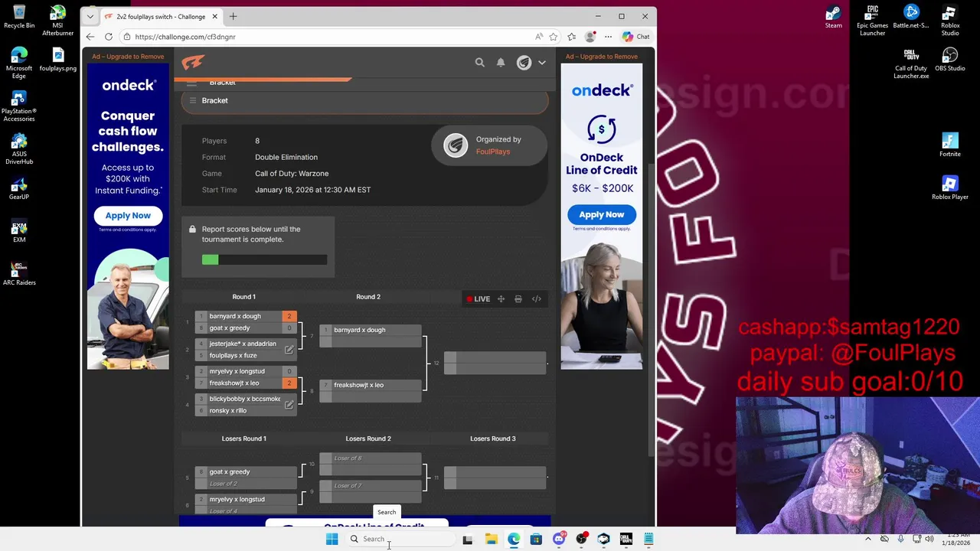Screen dimensions: 980x551
Task: Open the Windows Start menu
Action: click(x=332, y=539)
